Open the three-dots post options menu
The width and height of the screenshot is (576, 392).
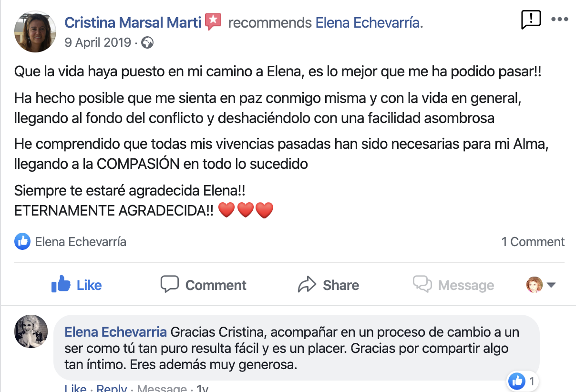click(x=559, y=20)
